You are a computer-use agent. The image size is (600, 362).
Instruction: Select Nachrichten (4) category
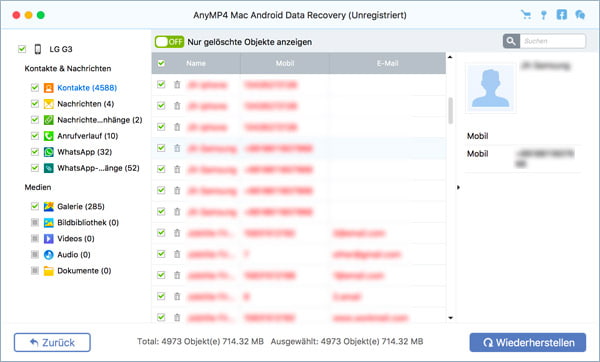[x=86, y=104]
